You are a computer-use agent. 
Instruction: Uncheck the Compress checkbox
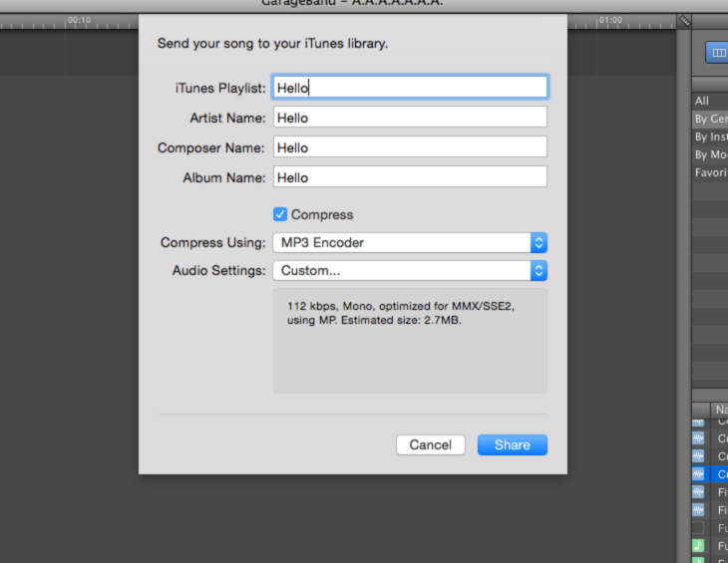coord(280,214)
